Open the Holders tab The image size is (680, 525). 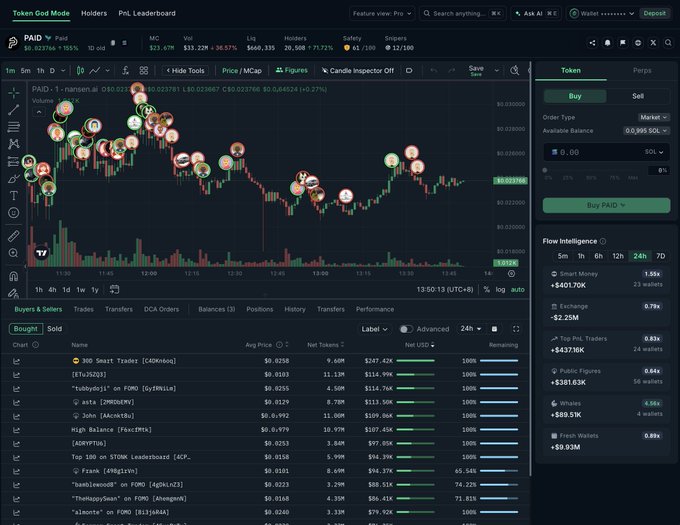click(x=94, y=13)
